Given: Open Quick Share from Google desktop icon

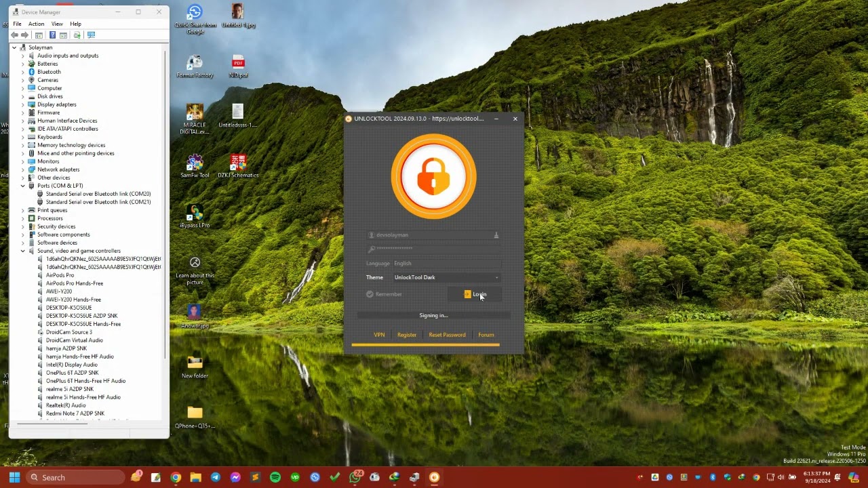Looking at the screenshot, I should [195, 19].
